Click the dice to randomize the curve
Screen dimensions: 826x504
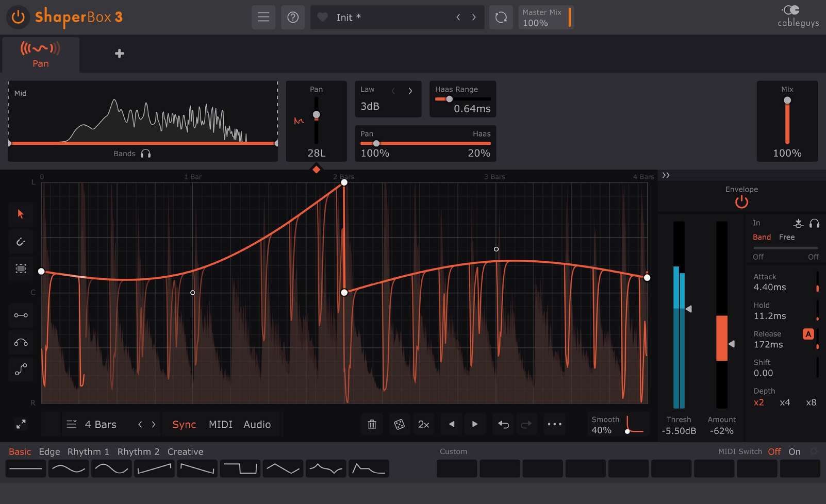coord(399,424)
